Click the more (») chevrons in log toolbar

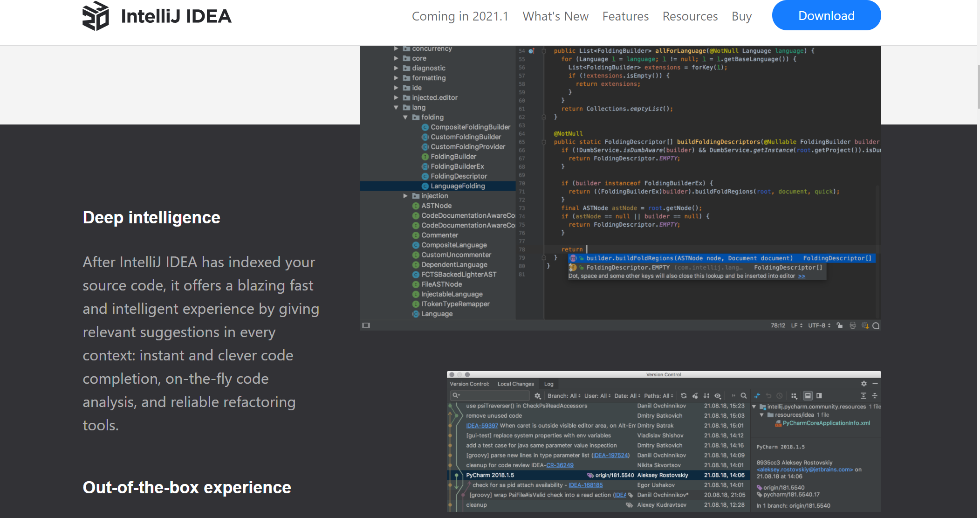[x=733, y=396]
